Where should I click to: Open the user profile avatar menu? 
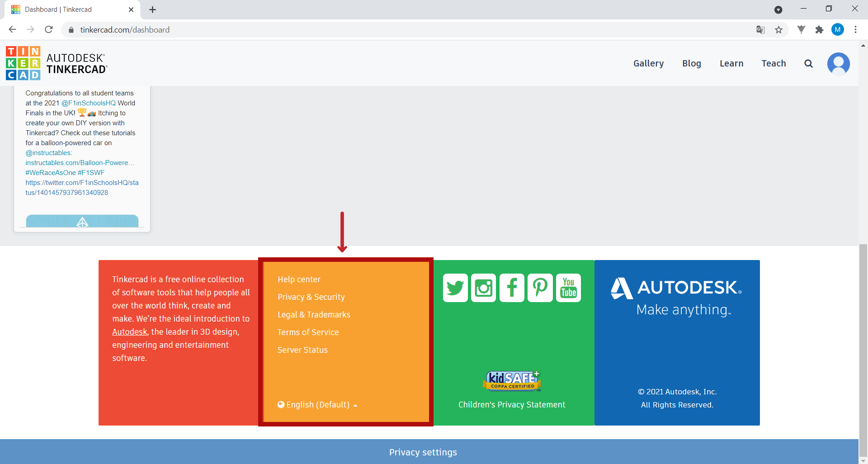tap(838, 64)
